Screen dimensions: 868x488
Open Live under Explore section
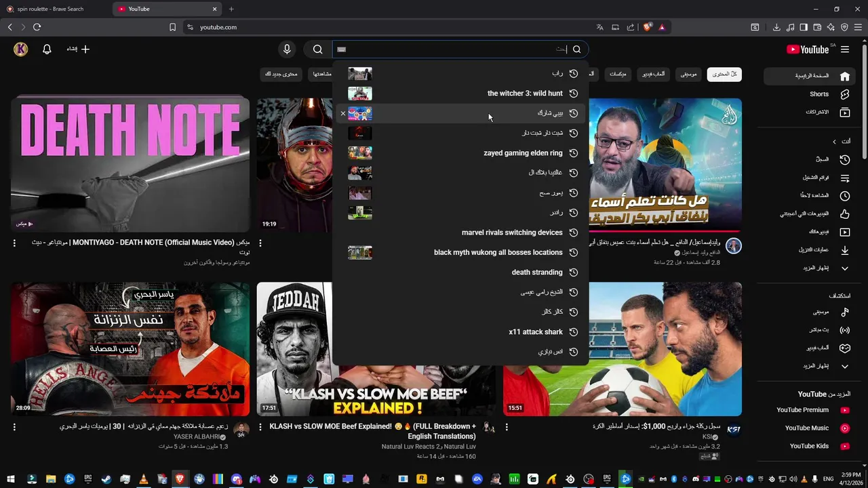(x=808, y=330)
